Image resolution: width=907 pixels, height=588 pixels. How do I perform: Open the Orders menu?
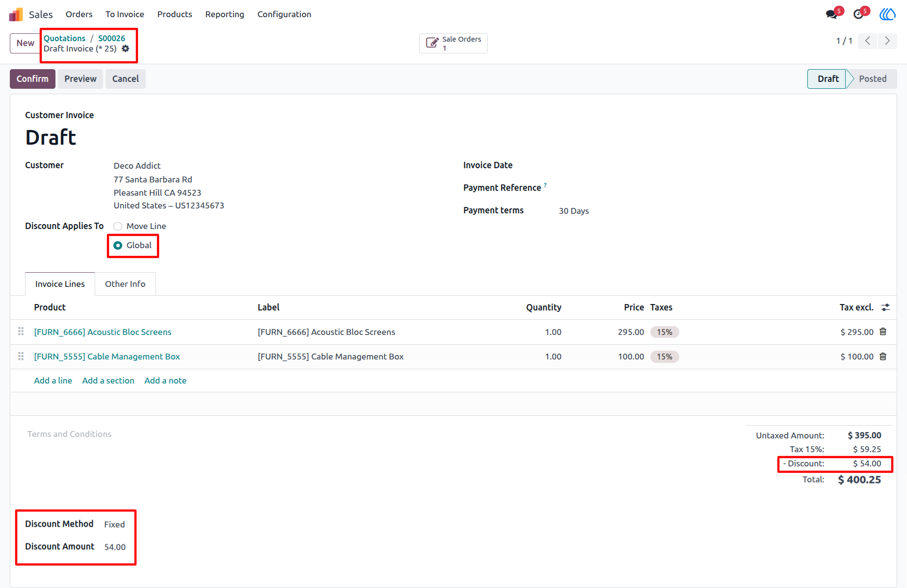pyautogui.click(x=79, y=14)
